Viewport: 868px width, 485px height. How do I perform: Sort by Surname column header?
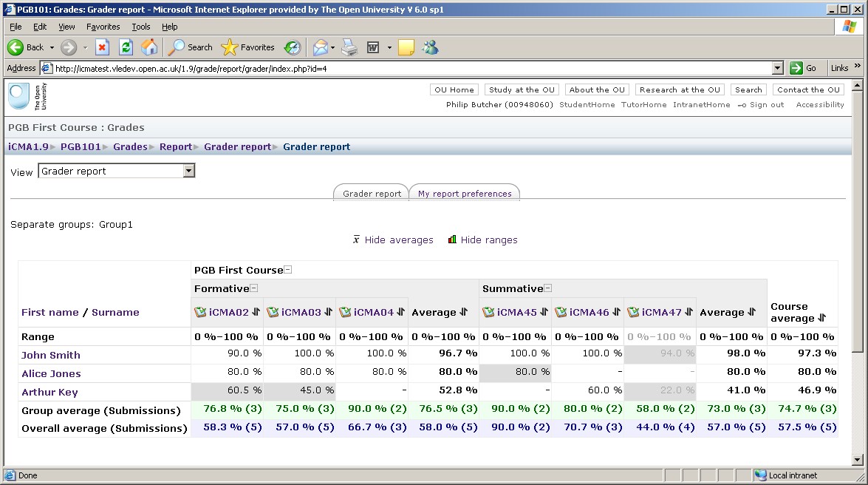(x=115, y=312)
